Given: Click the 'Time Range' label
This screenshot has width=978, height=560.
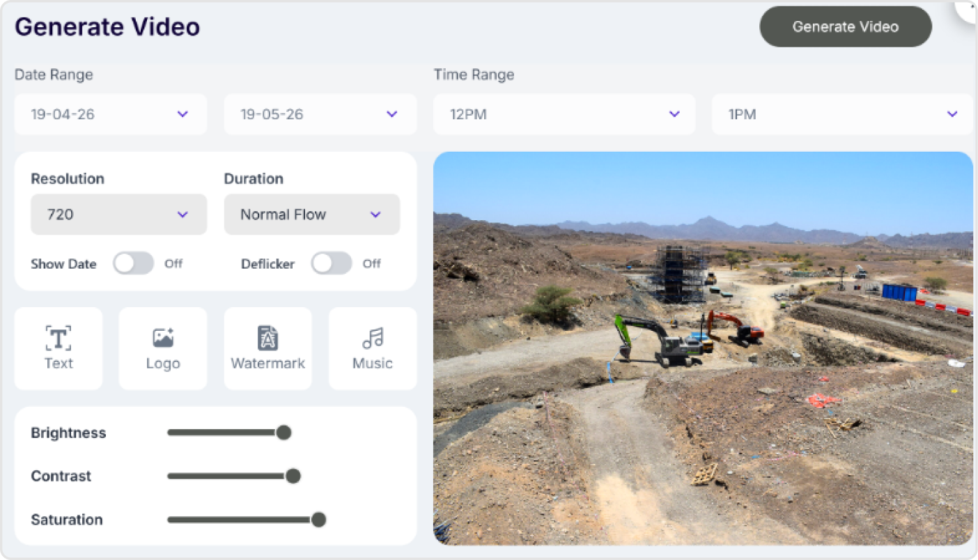Looking at the screenshot, I should (x=474, y=75).
